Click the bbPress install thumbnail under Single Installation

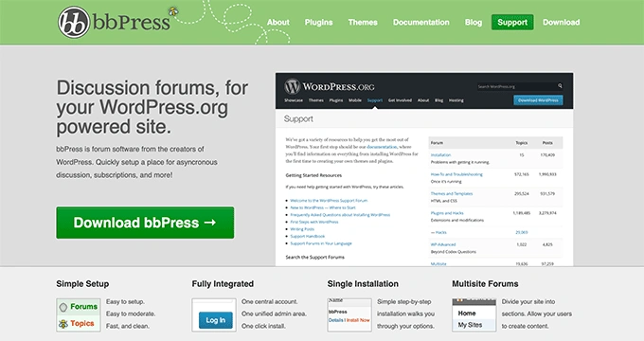349,315
